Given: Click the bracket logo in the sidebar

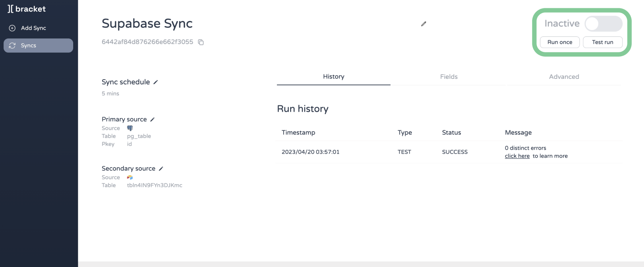Looking at the screenshot, I should tap(27, 9).
